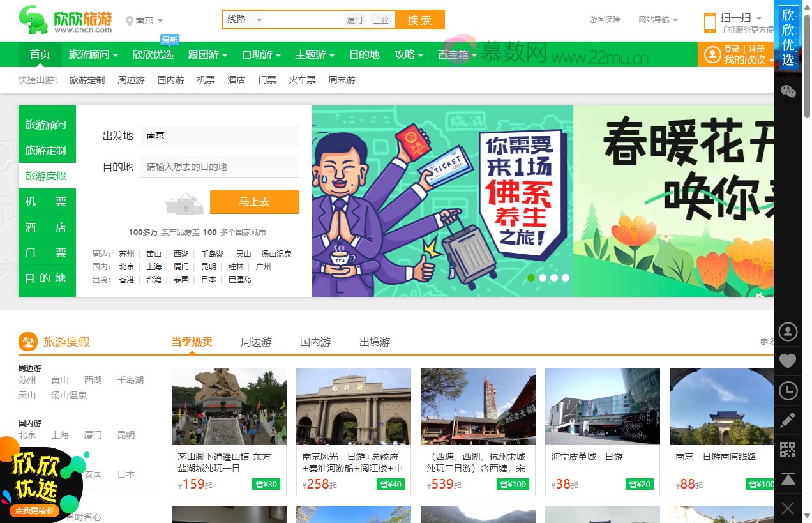812x523 pixels.
Task: Click the 搜索 search button
Action: pos(419,20)
